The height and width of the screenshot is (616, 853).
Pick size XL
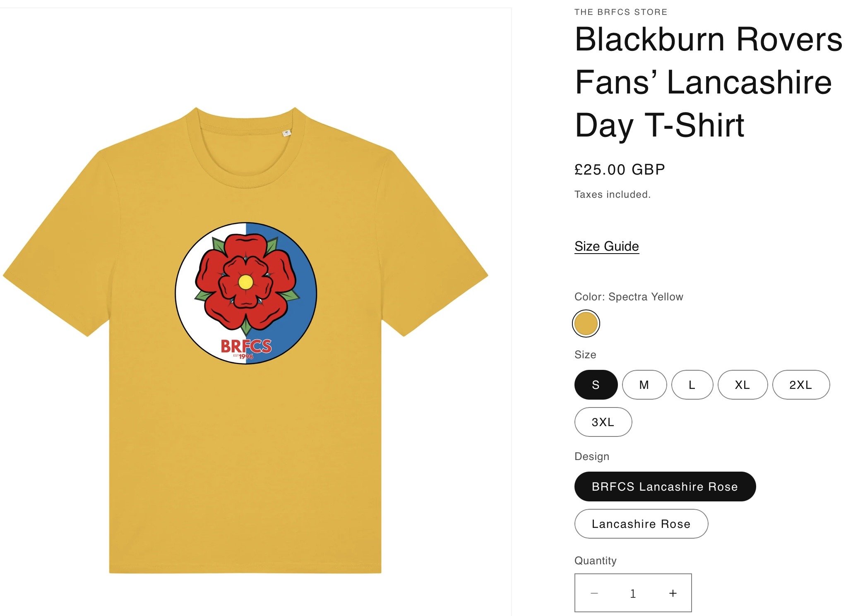(x=742, y=385)
